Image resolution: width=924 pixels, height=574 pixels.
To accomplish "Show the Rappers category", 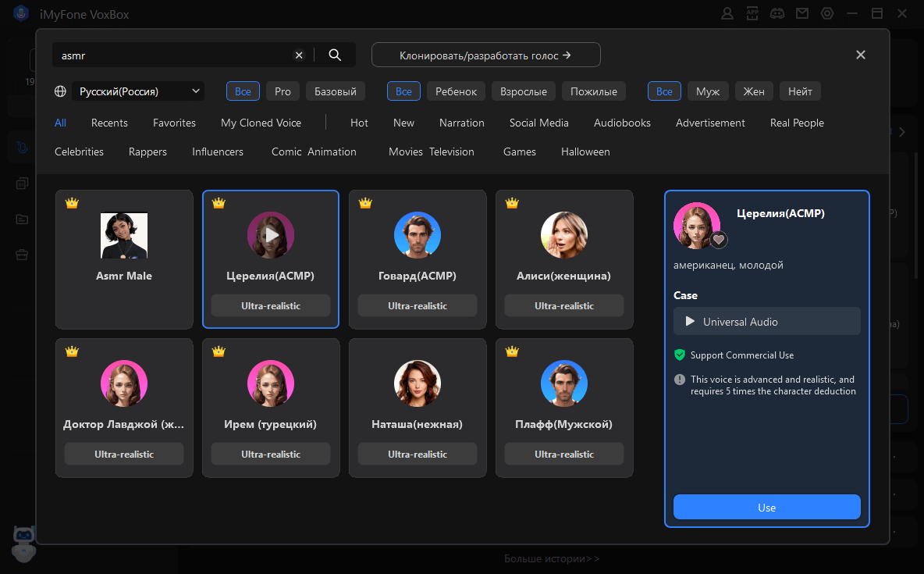I will 147,152.
